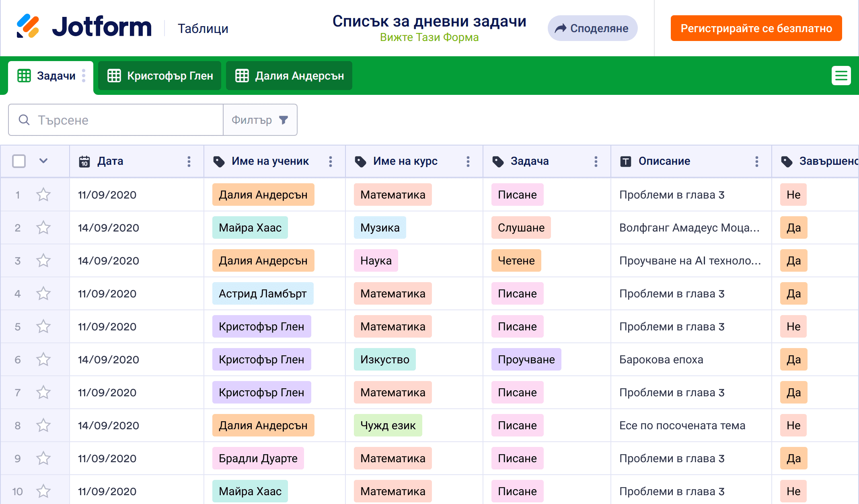Open Име на ученик column options

(x=331, y=162)
